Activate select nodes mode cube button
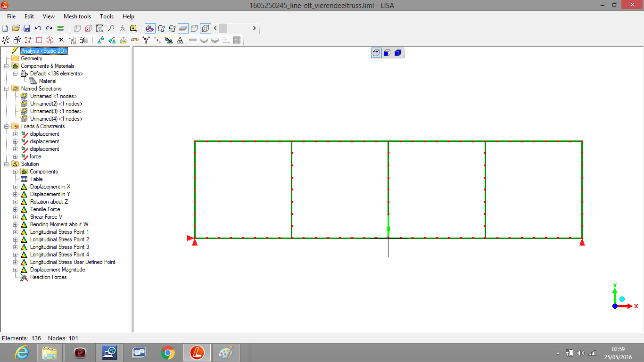This screenshot has width=644, height=362. pyautogui.click(x=376, y=53)
